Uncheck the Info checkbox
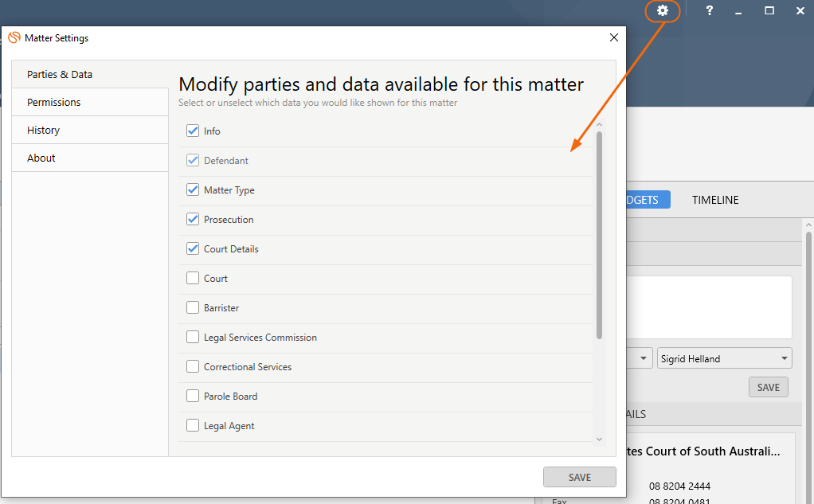 (x=193, y=131)
